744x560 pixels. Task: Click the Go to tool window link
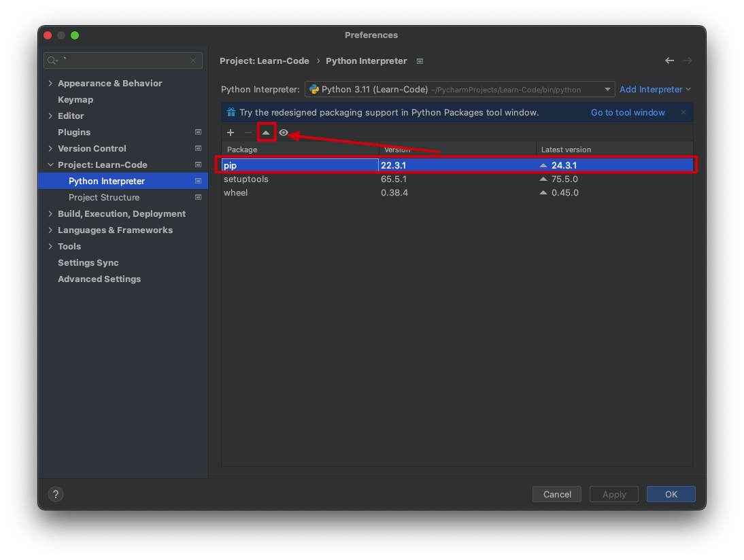[x=628, y=112]
